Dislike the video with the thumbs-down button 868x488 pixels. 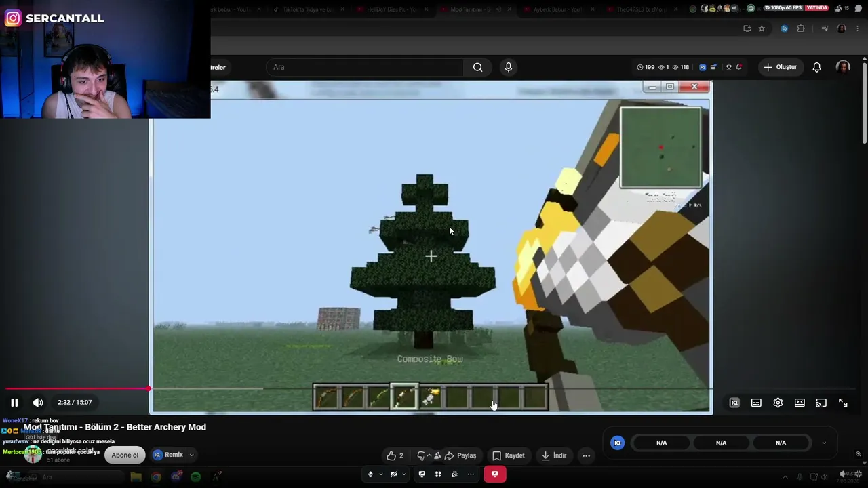pyautogui.click(x=421, y=455)
